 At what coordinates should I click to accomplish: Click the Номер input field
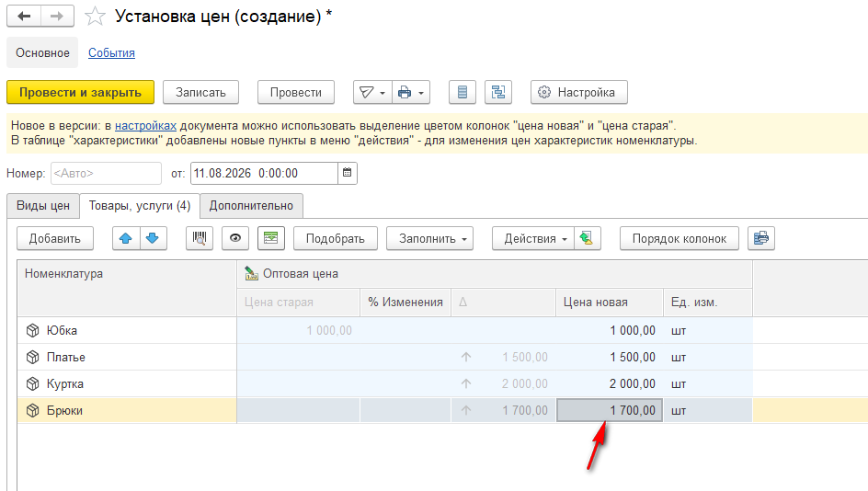coord(107,173)
